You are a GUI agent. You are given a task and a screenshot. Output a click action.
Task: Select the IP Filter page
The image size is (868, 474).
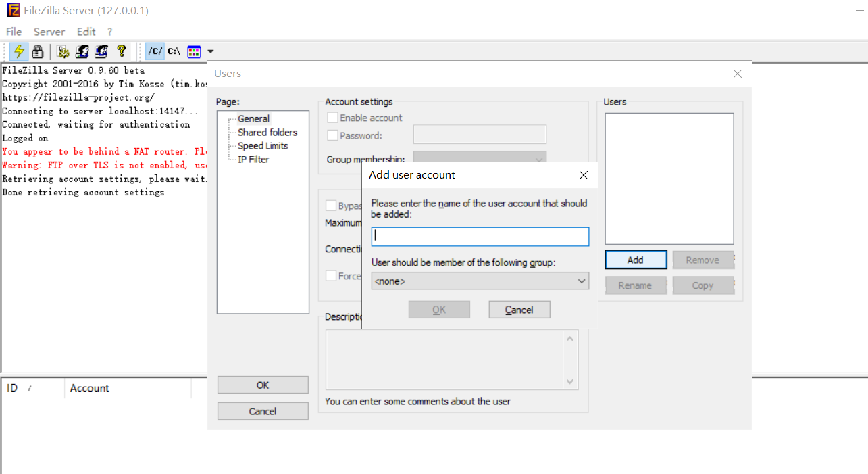tap(253, 159)
